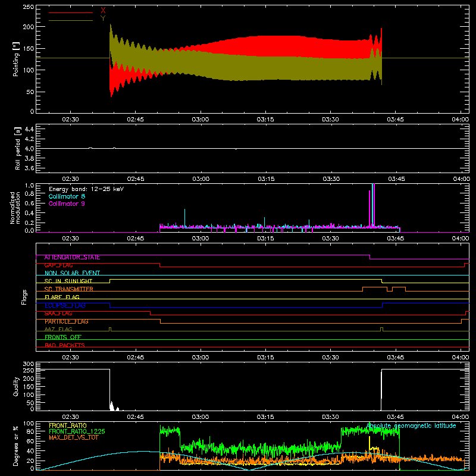Select the red X legend label
476x476 pixels.
[103, 11]
